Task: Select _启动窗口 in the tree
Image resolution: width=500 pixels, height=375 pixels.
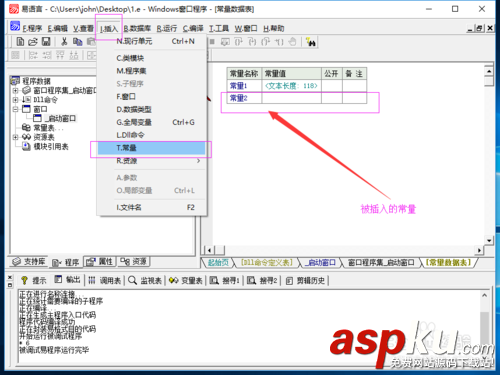Action: (60, 118)
